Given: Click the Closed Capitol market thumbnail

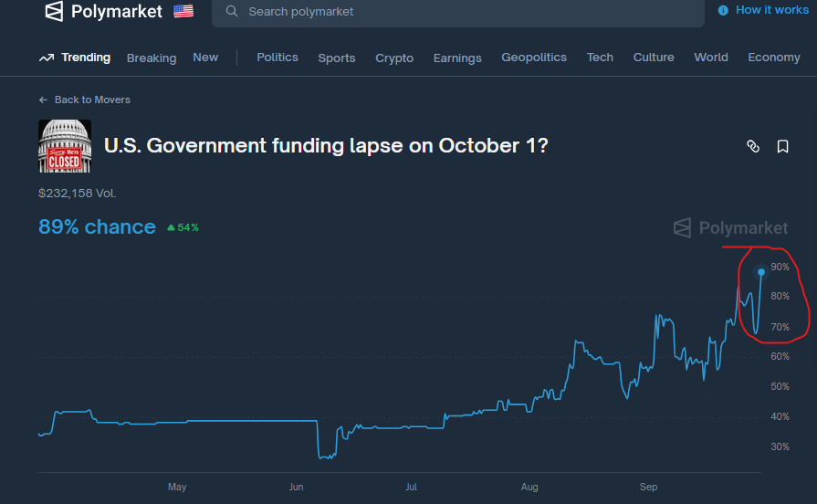Looking at the screenshot, I should pyautogui.click(x=65, y=146).
